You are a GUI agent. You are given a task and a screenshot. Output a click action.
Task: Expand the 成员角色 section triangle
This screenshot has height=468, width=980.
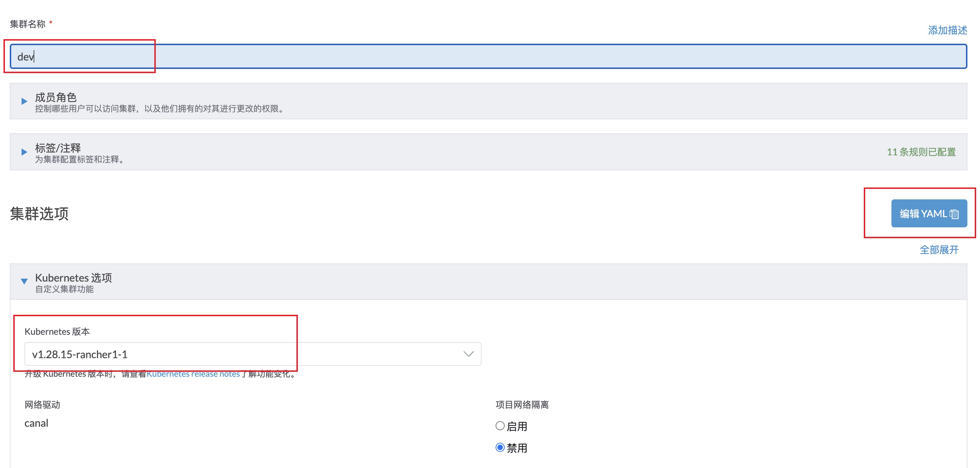tap(24, 101)
